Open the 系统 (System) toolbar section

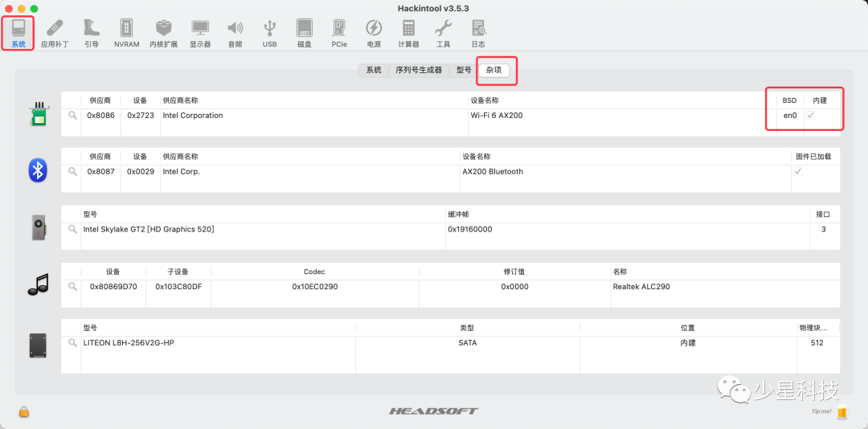coord(18,33)
